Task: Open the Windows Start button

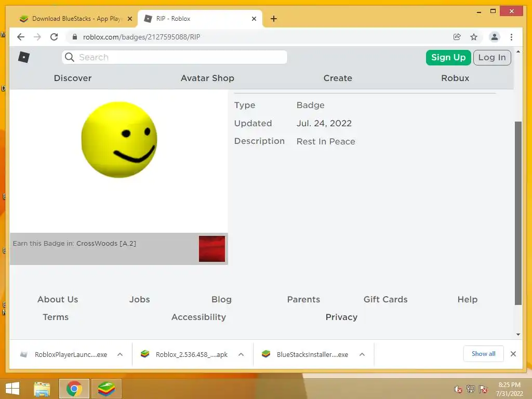Action: [x=12, y=389]
